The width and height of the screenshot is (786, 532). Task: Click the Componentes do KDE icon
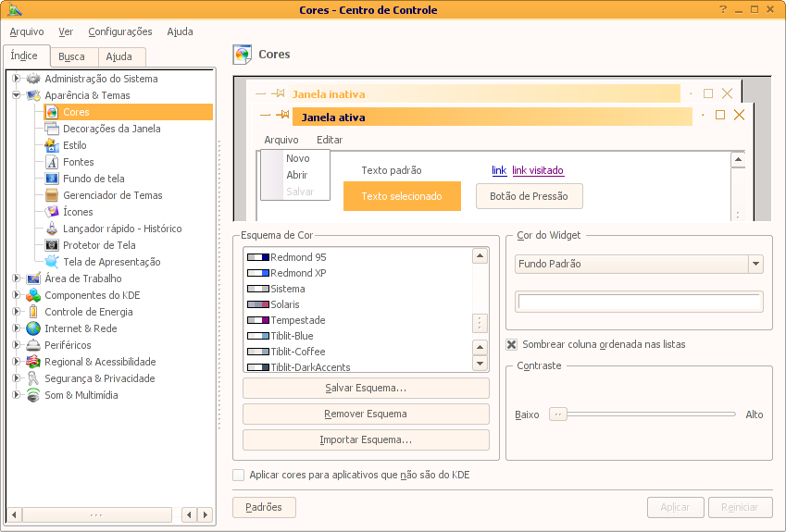(33, 295)
